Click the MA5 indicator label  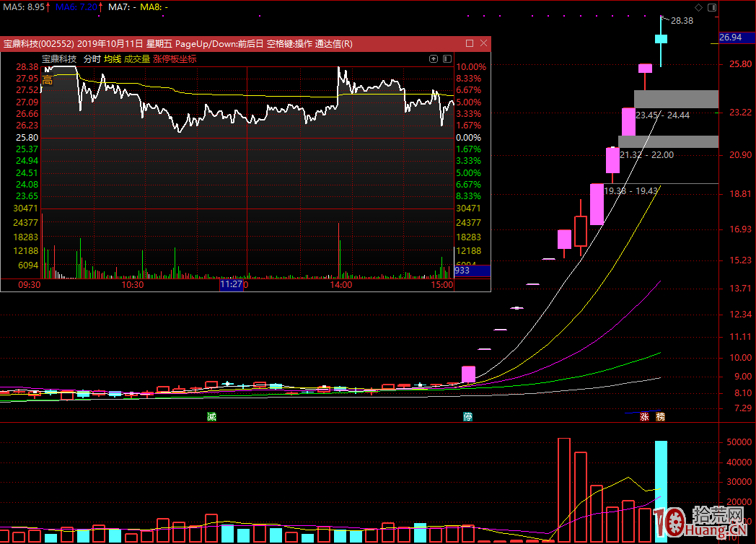click(x=25, y=6)
